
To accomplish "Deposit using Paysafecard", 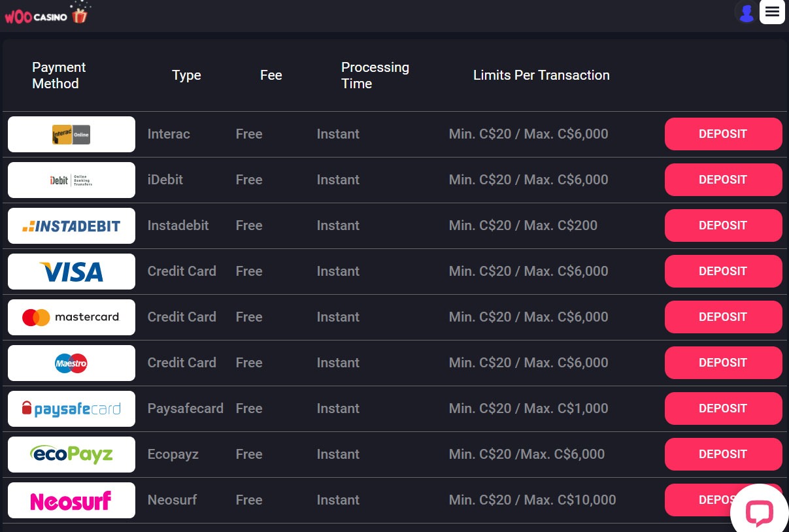I will (723, 408).
